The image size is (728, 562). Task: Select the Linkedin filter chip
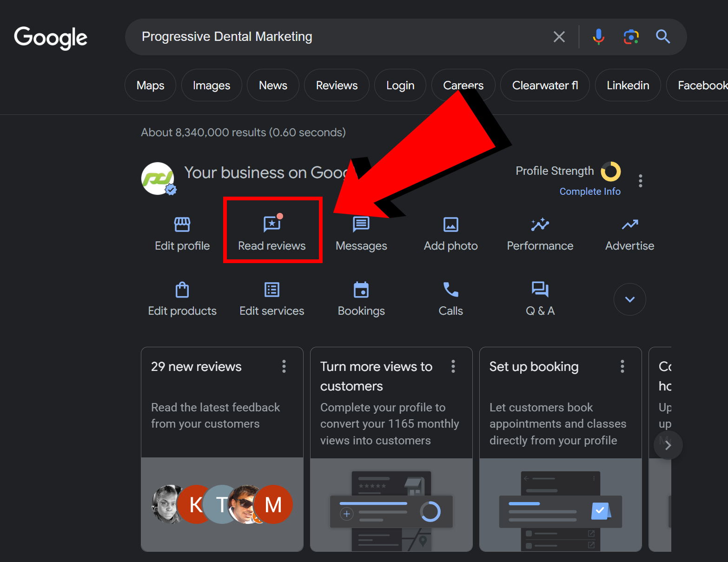coord(628,85)
